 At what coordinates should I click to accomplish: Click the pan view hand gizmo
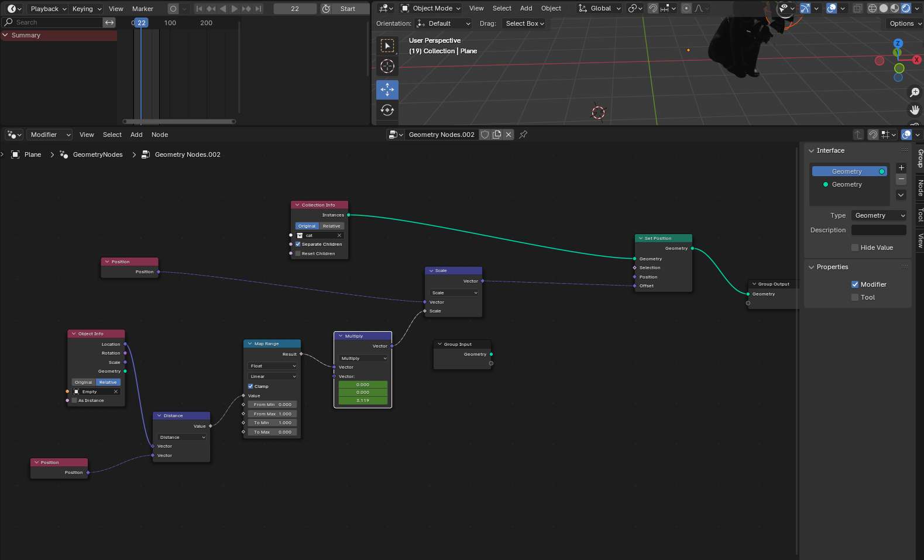915,109
